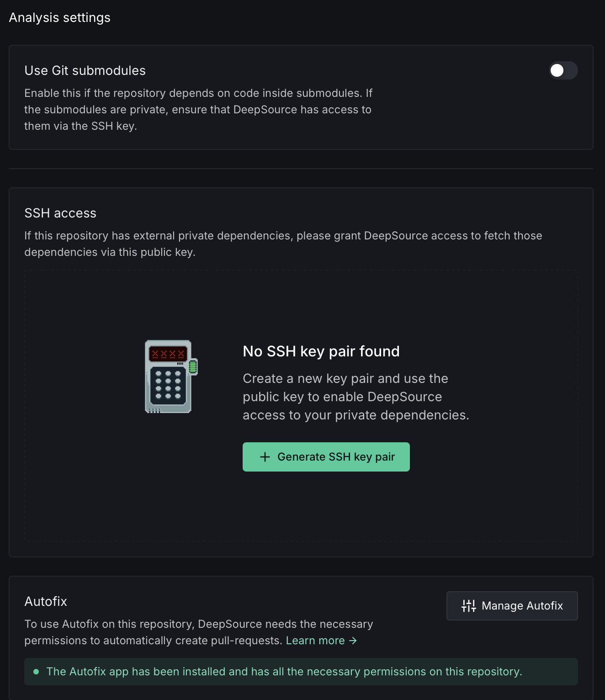Click the No SSH key pair found heading
This screenshot has height=700, width=605.
pos(321,351)
